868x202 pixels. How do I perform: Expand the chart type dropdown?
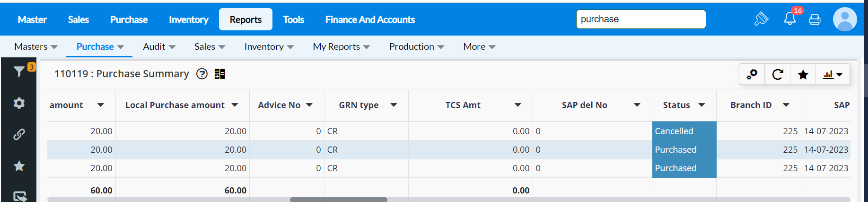tap(833, 74)
